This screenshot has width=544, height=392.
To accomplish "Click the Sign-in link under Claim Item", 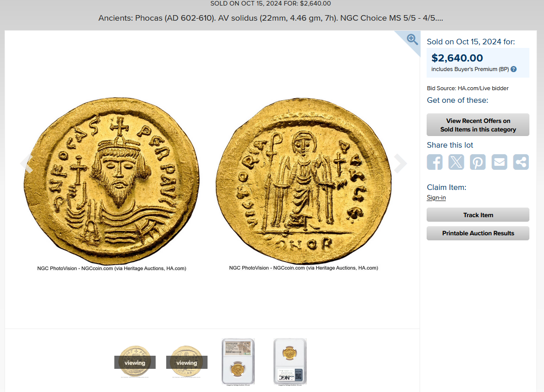I will coord(436,198).
